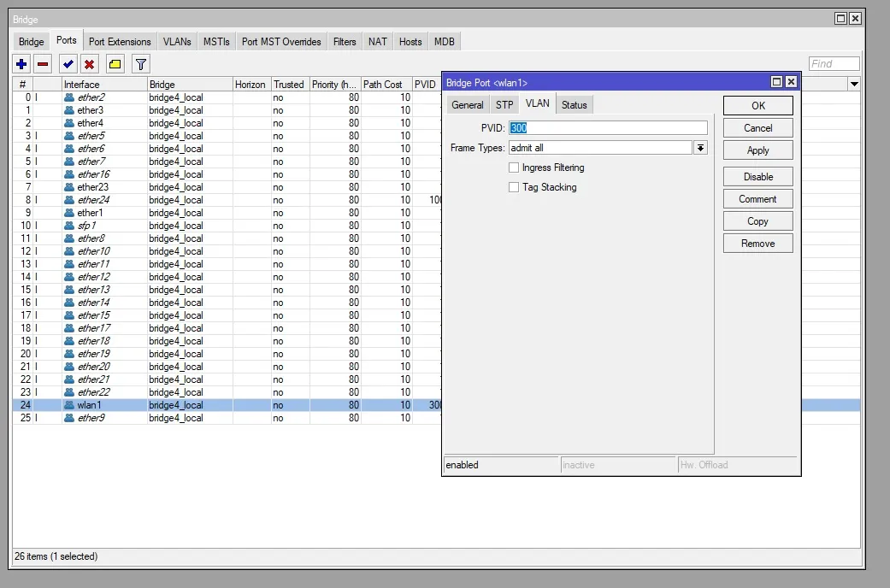Image resolution: width=890 pixels, height=588 pixels.
Task: Open the Filter funnel icon
Action: 141,64
